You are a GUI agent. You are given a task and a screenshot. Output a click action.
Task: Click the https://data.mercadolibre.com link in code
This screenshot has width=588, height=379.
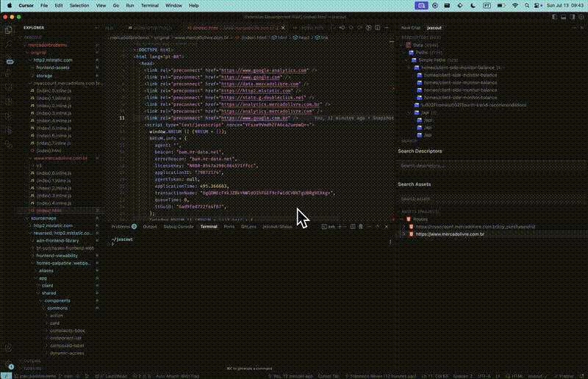tap(260, 84)
